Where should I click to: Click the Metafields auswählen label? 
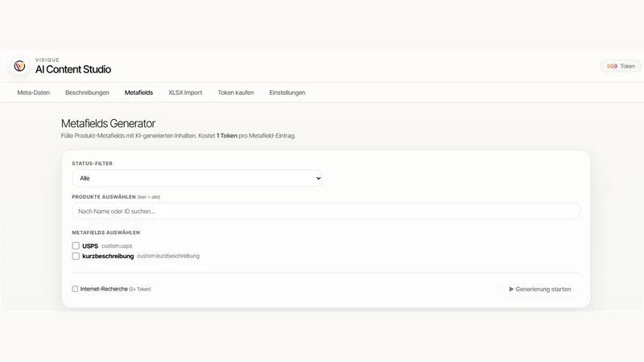point(106,232)
